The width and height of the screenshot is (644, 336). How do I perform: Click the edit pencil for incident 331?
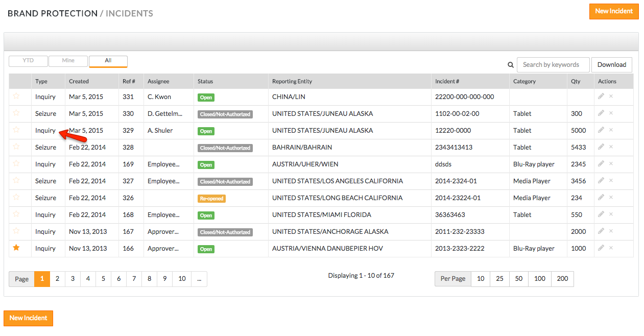coord(601,96)
